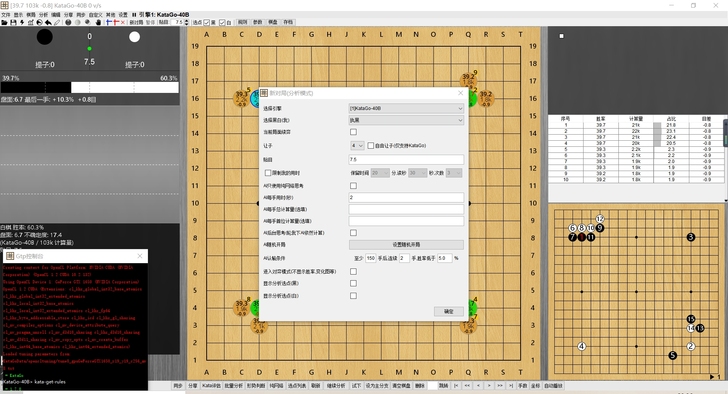Toggle the AI只使用纯网络思考 checkbox
The width and height of the screenshot is (728, 394).
[x=353, y=186]
